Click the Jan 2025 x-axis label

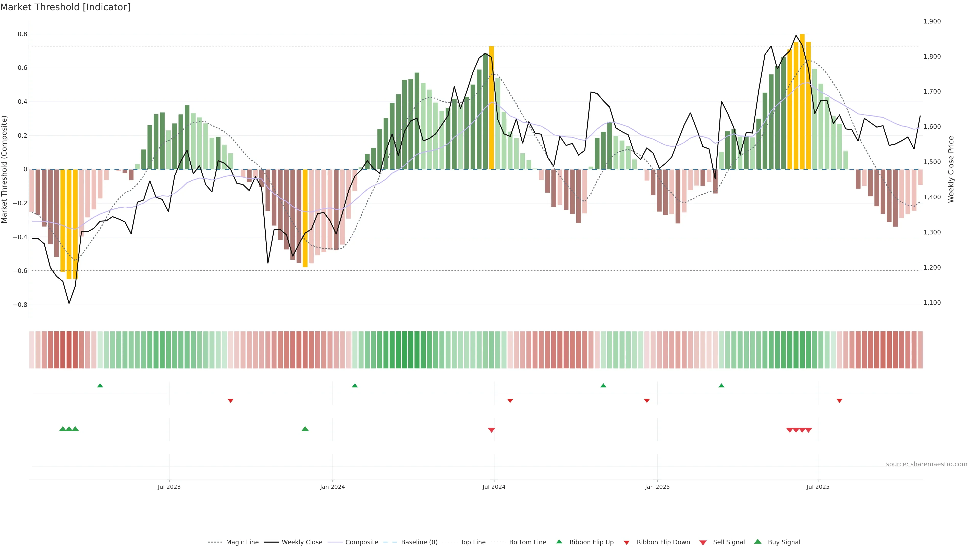point(657,487)
